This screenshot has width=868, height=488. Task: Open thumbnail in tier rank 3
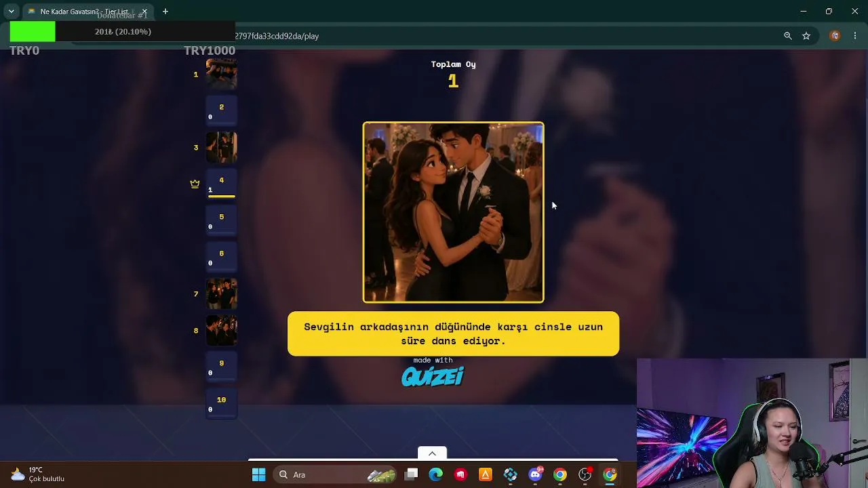[x=221, y=148]
